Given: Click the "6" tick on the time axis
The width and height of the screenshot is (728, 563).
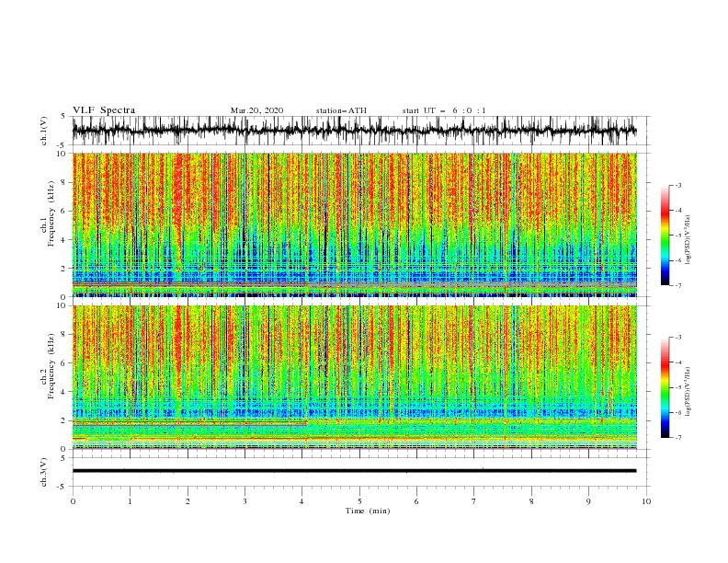Looking at the screenshot, I should (x=416, y=501).
